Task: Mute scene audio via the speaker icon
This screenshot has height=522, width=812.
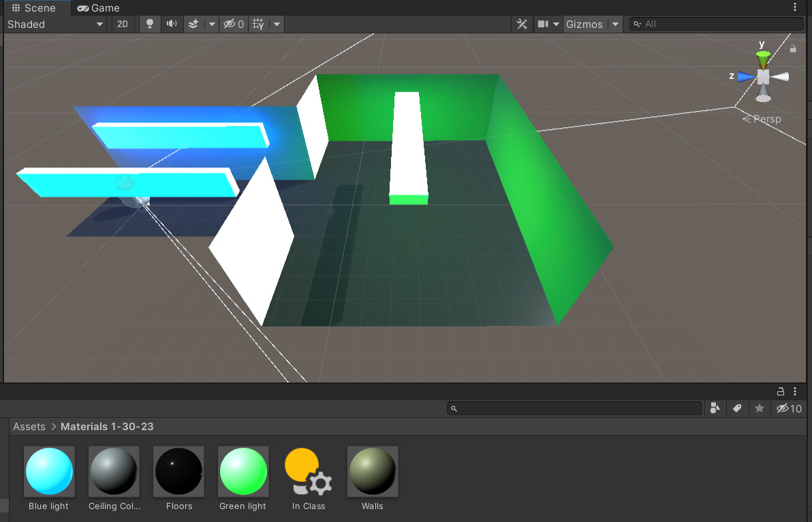Action: pyautogui.click(x=172, y=24)
